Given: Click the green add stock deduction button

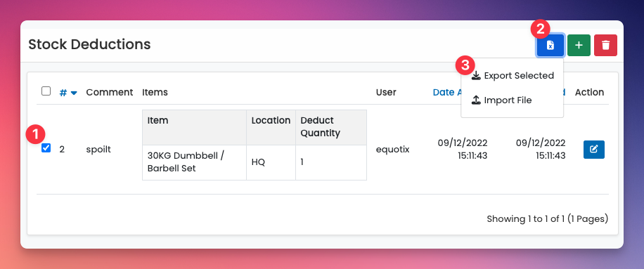Looking at the screenshot, I should pos(579,45).
